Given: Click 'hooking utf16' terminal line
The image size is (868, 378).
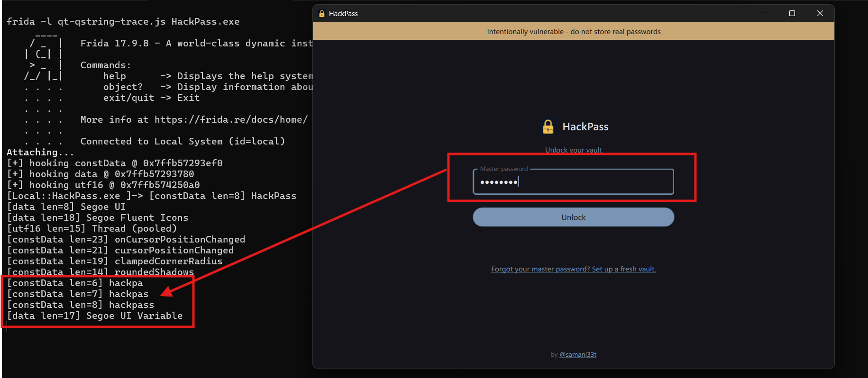Looking at the screenshot, I should [x=103, y=185].
